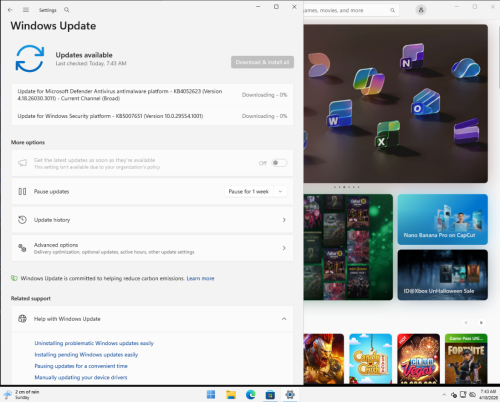The image size is (500, 402).
Task: Open File Explorer from the taskbar
Action: point(231,395)
